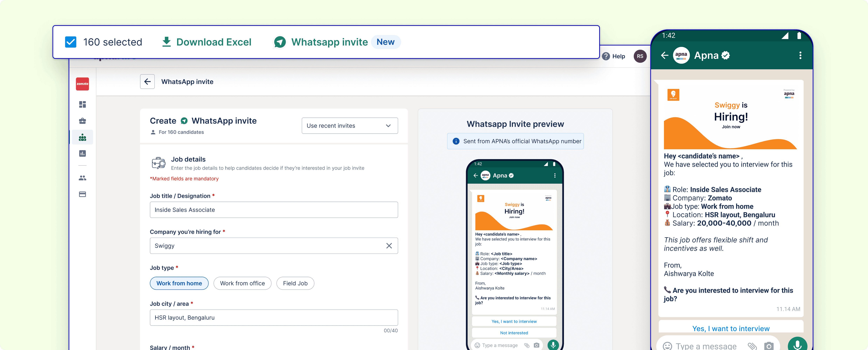Open the briefcase jobs icon in sidebar

point(82,121)
